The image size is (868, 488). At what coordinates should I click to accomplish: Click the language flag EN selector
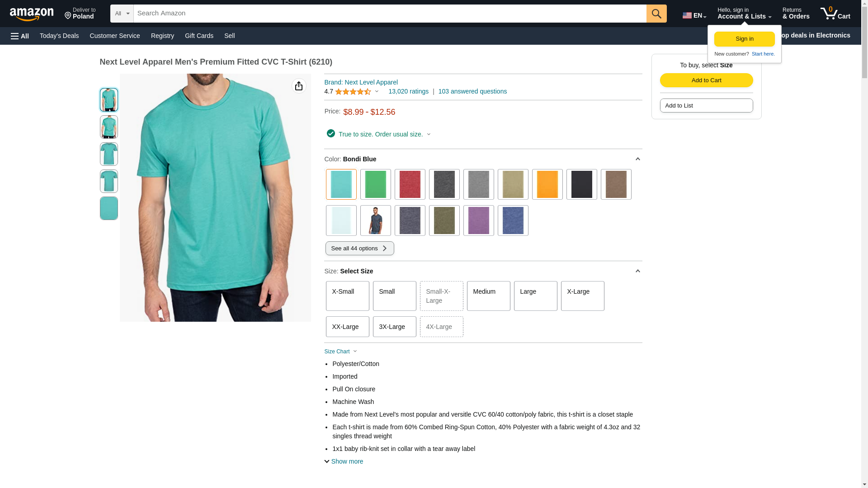pos(694,15)
